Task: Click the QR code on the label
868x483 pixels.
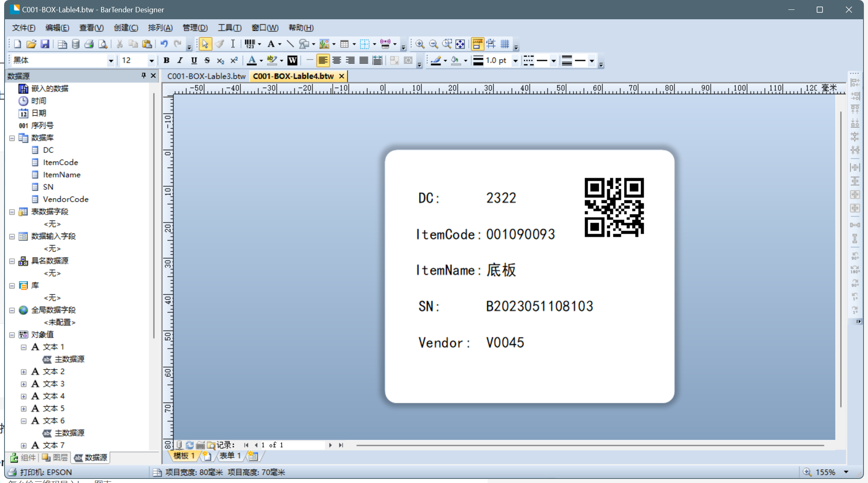Action: [614, 207]
